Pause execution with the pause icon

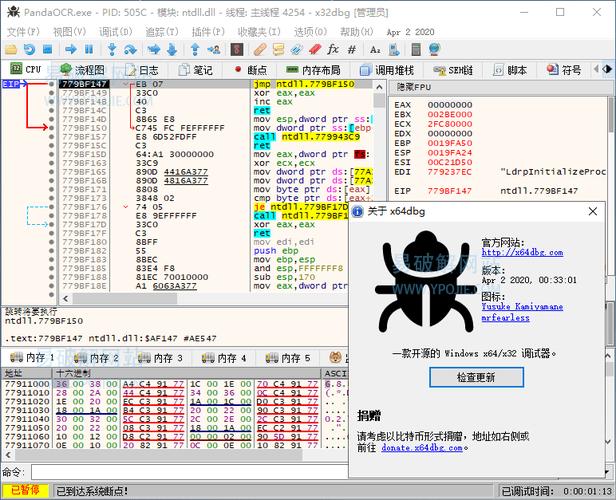click(x=89, y=49)
